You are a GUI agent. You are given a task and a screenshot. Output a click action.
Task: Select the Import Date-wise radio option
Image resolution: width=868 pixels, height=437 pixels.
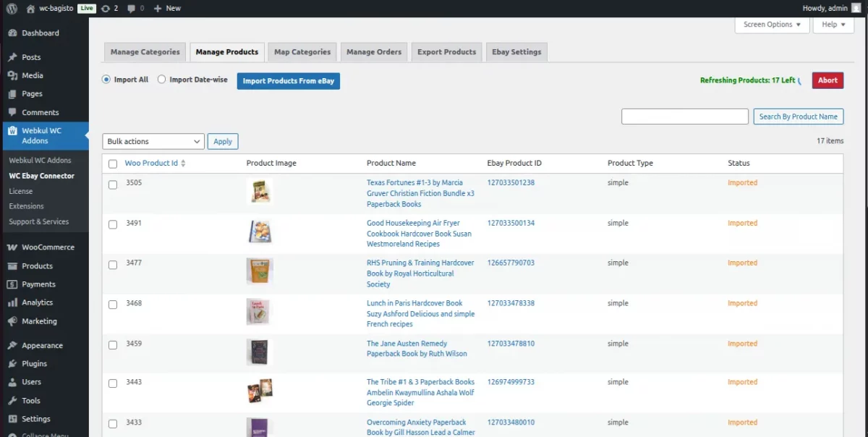161,80
